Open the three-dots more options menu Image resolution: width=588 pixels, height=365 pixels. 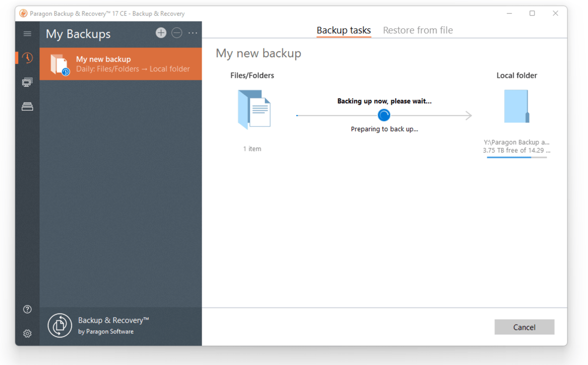[193, 33]
